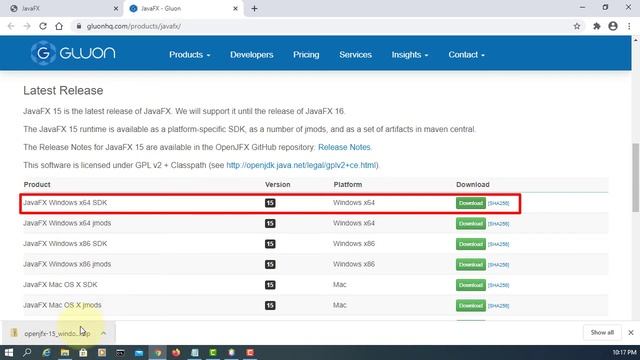Open SHA256 link for Windows x86 jmods

[x=498, y=264]
